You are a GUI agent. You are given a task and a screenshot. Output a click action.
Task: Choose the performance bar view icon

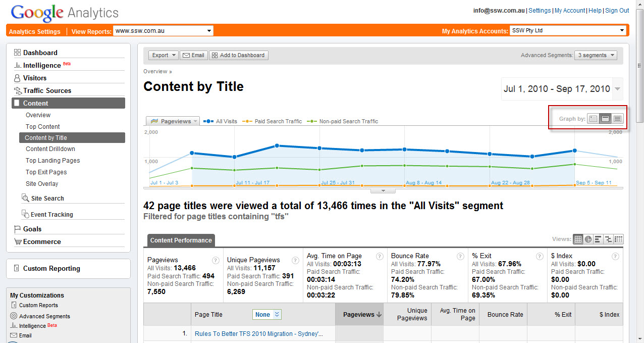598,239
